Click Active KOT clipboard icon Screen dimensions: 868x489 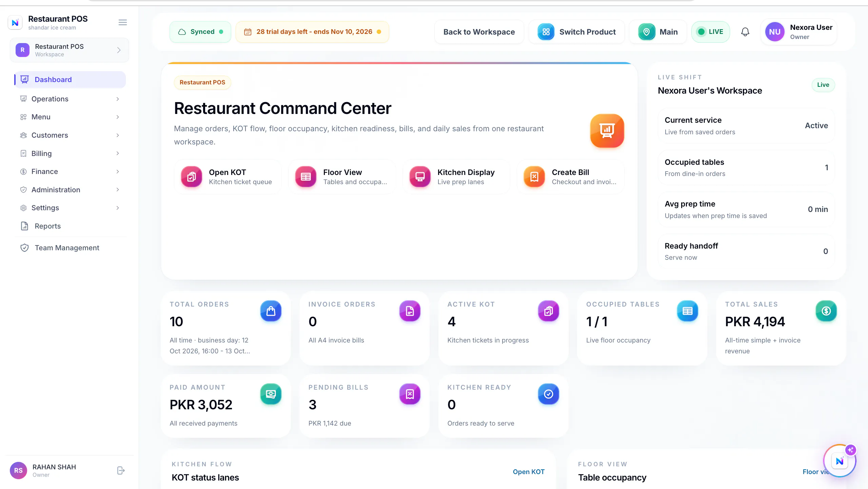548,311
